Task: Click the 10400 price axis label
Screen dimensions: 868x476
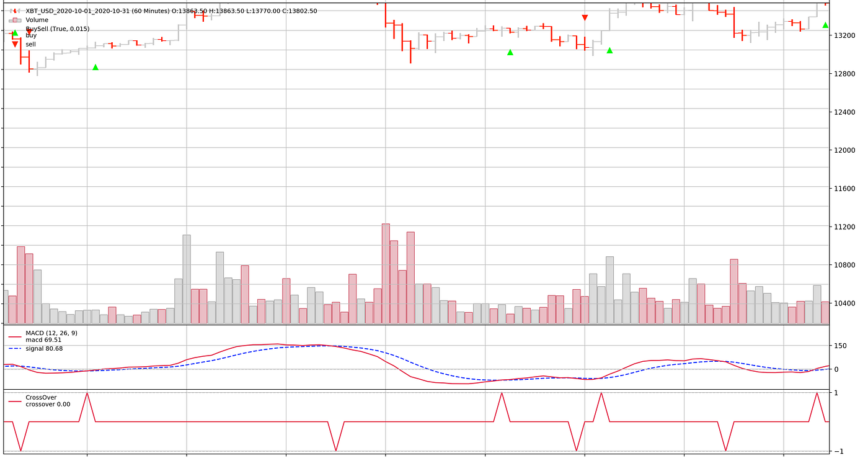Action: [x=844, y=303]
